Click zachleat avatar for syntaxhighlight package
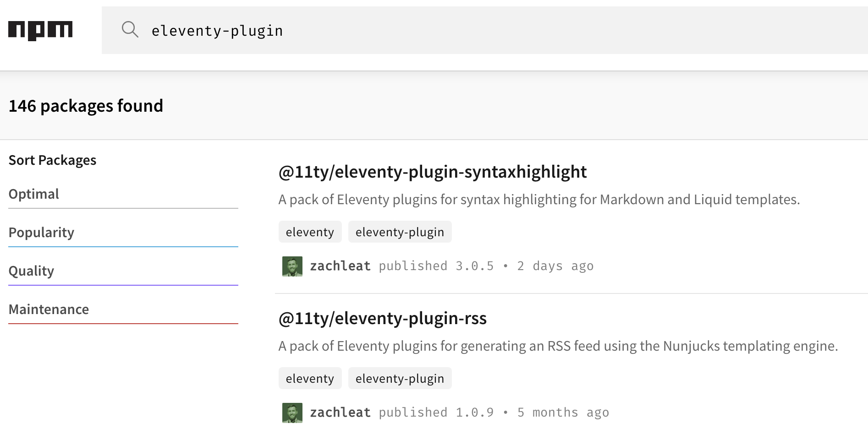 292,266
